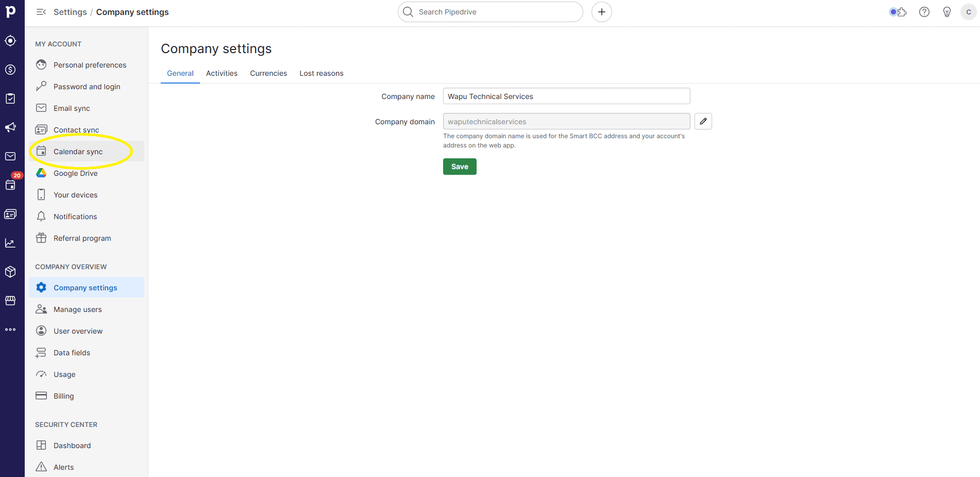The width and height of the screenshot is (980, 477).
Task: Click the quick add plus button
Action: coord(602,12)
